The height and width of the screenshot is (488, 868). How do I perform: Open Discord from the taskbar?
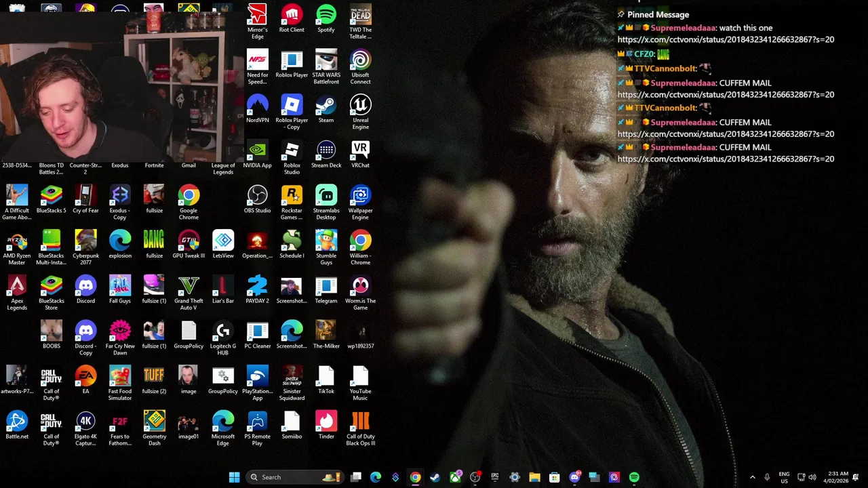pyautogui.click(x=574, y=477)
